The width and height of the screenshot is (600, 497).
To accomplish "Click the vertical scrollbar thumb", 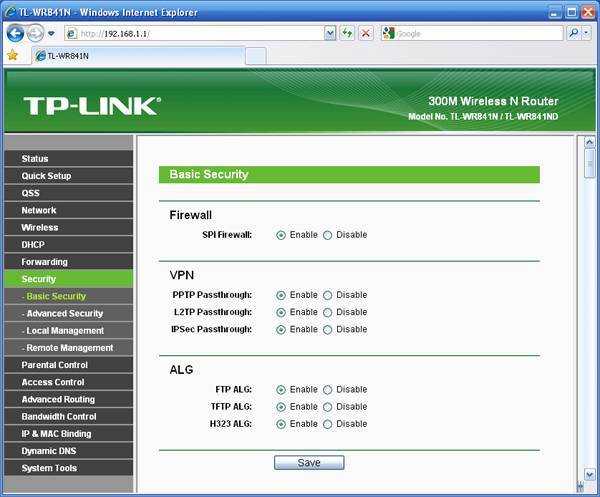I will tap(590, 163).
